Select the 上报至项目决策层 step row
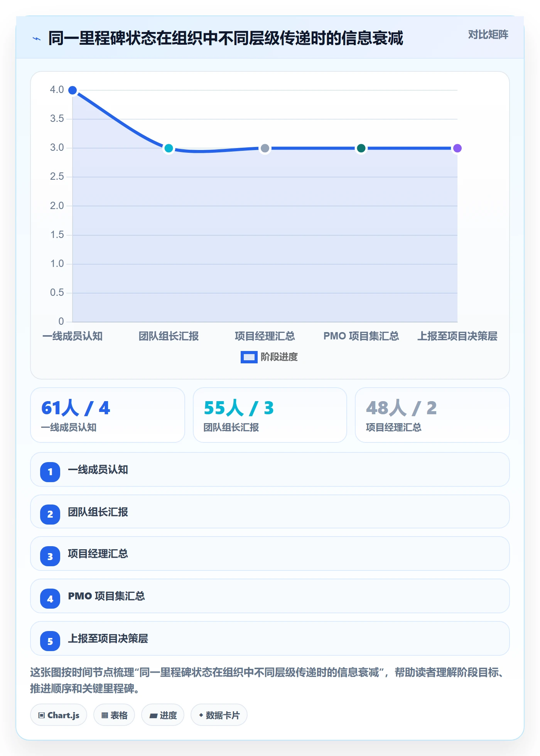Viewport: 540px width, 756px height. click(x=270, y=639)
